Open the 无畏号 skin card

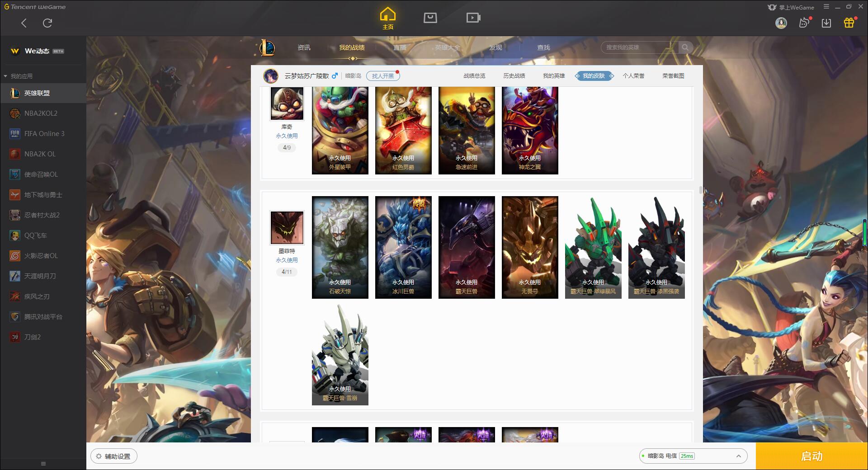530,247
